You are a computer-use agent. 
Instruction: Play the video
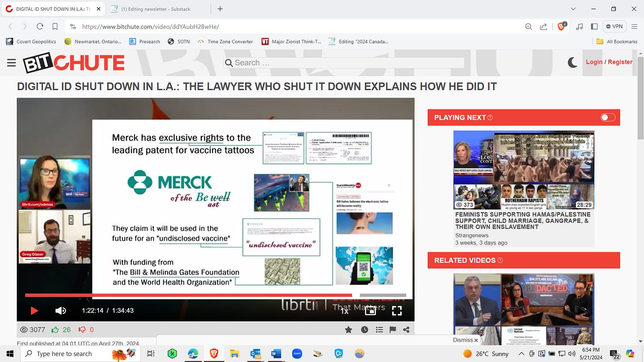click(34, 311)
